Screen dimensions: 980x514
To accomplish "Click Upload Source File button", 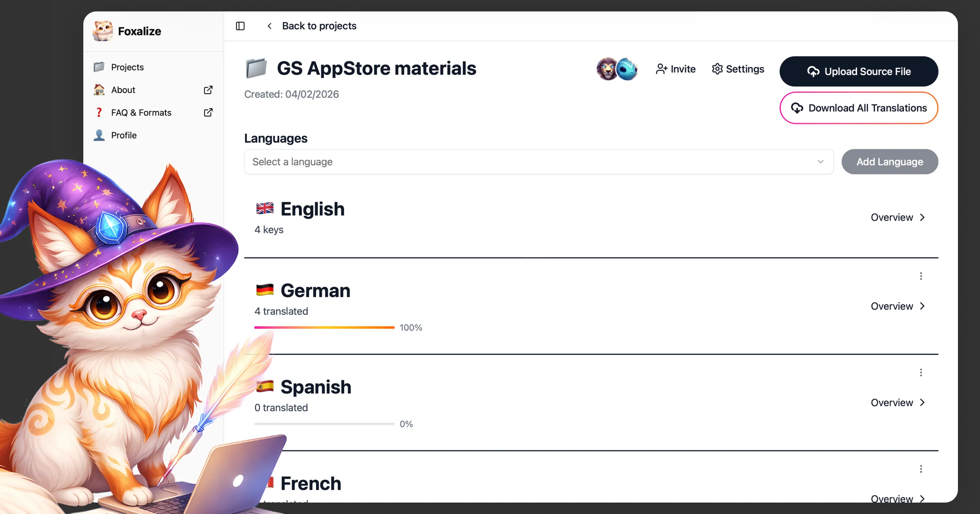I will (x=859, y=71).
